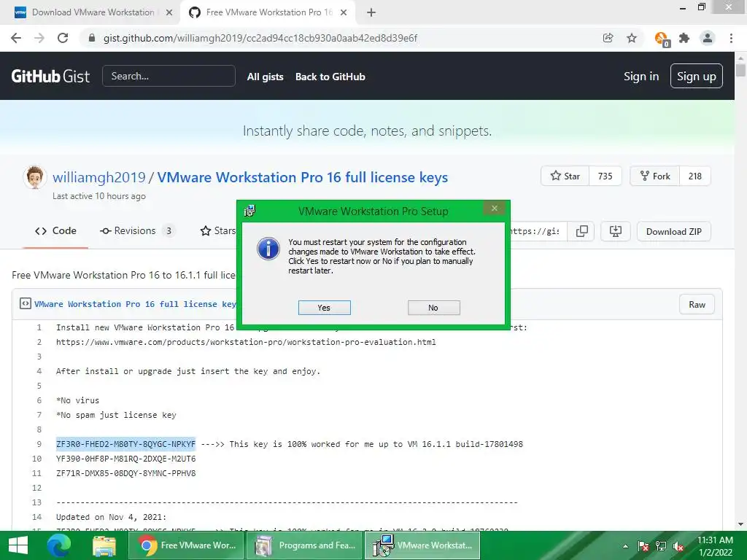Click Sign in link
This screenshot has width=747, height=560.
point(641,76)
